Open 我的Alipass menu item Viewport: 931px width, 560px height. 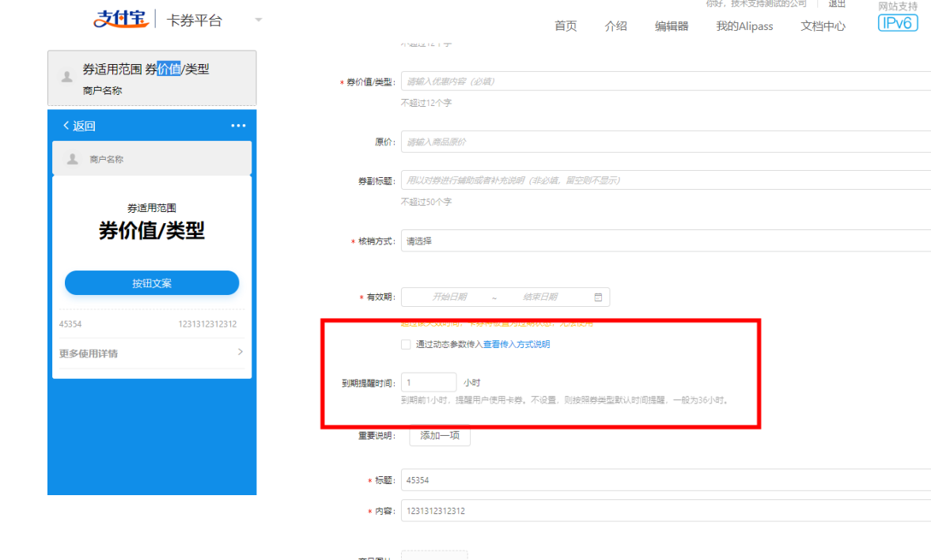pyautogui.click(x=744, y=26)
